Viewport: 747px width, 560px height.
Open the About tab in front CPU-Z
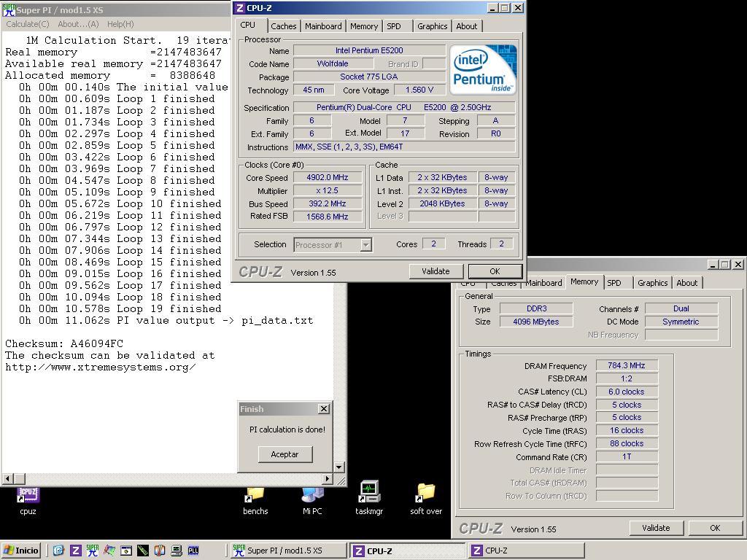466,26
